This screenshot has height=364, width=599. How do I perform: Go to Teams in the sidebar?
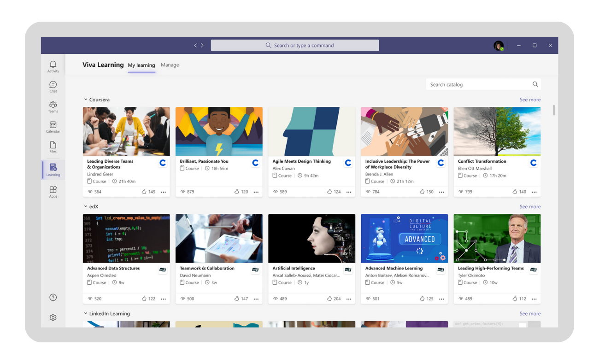53,107
